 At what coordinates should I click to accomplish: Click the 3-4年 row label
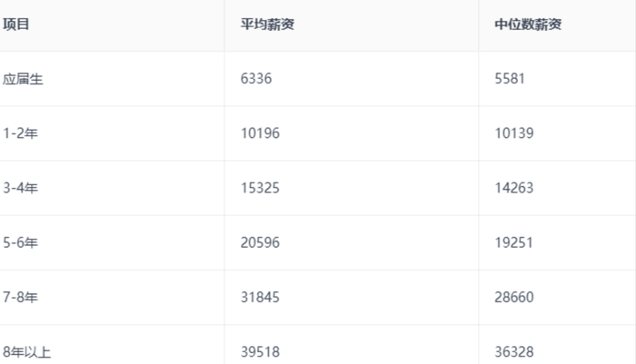pos(21,188)
